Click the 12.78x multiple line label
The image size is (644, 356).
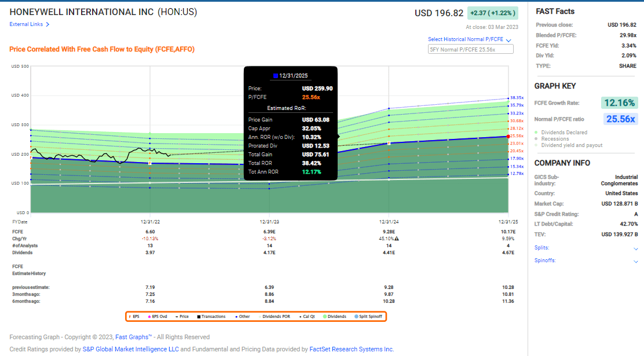(517, 174)
